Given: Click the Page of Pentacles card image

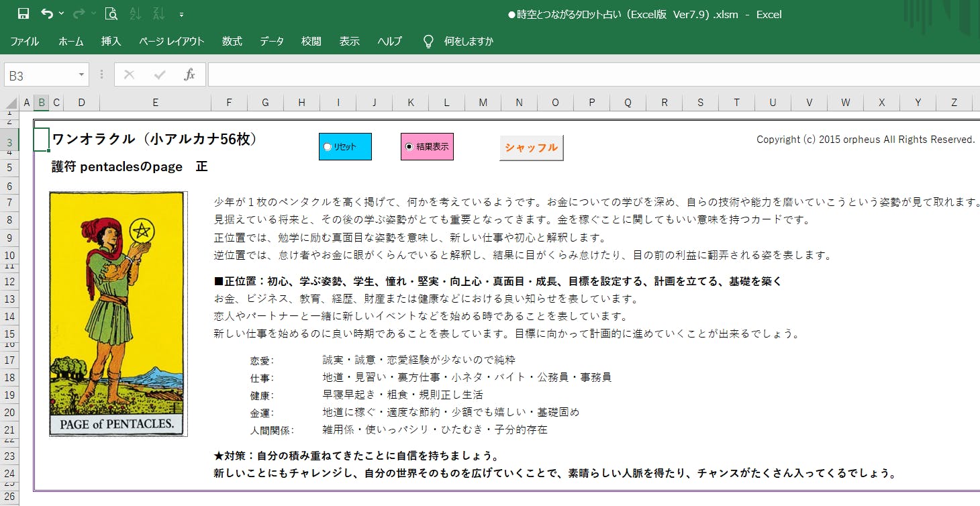Looking at the screenshot, I should click(x=117, y=313).
